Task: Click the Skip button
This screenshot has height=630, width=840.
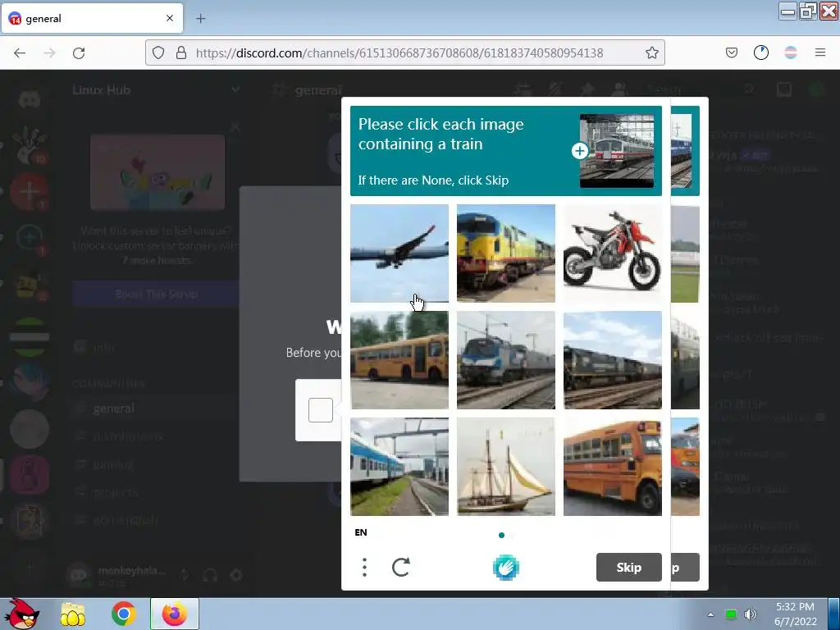Action: point(629,568)
